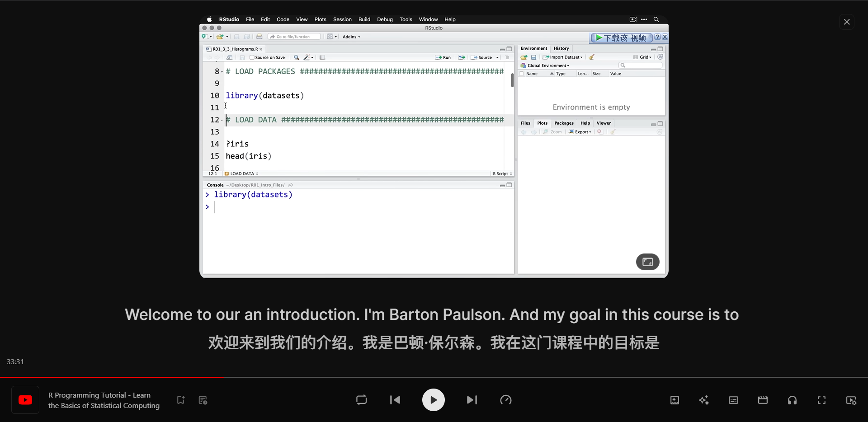868x422 pixels.
Task: Play the video with the round play button
Action: pyautogui.click(x=433, y=400)
